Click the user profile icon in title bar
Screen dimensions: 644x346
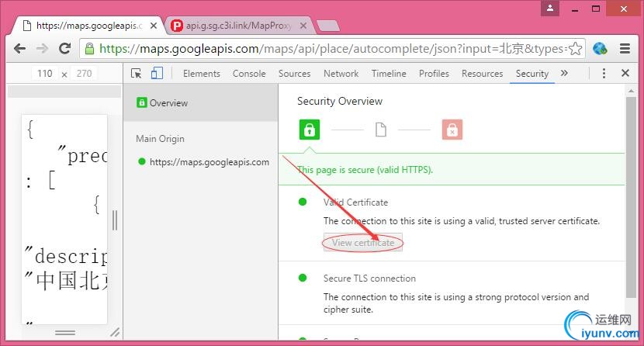(x=550, y=8)
